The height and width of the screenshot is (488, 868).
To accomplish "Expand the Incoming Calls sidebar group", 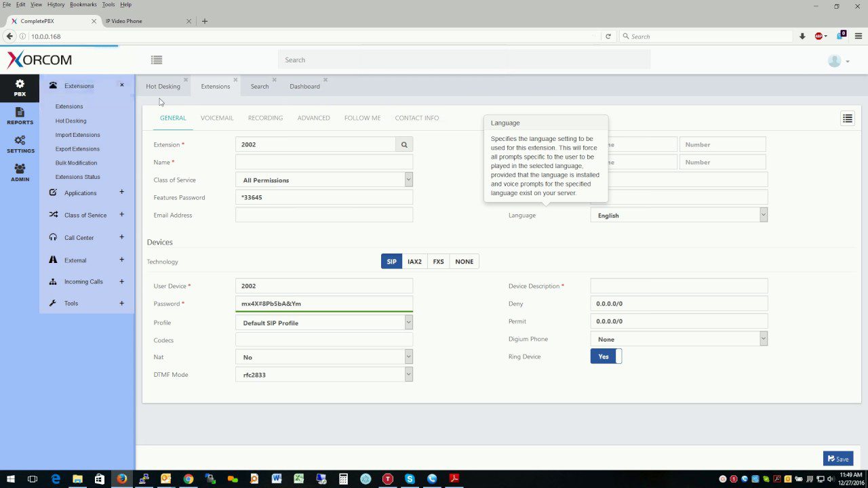I will pyautogui.click(x=122, y=281).
